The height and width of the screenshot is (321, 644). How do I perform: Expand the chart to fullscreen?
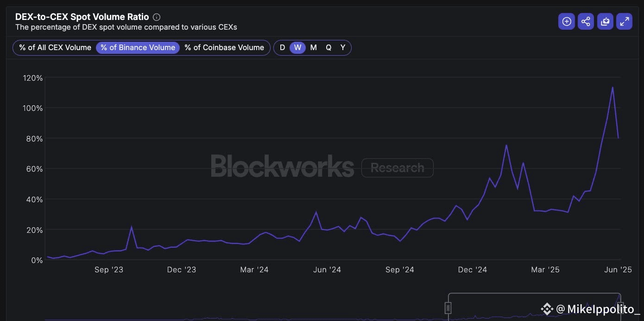click(x=625, y=21)
